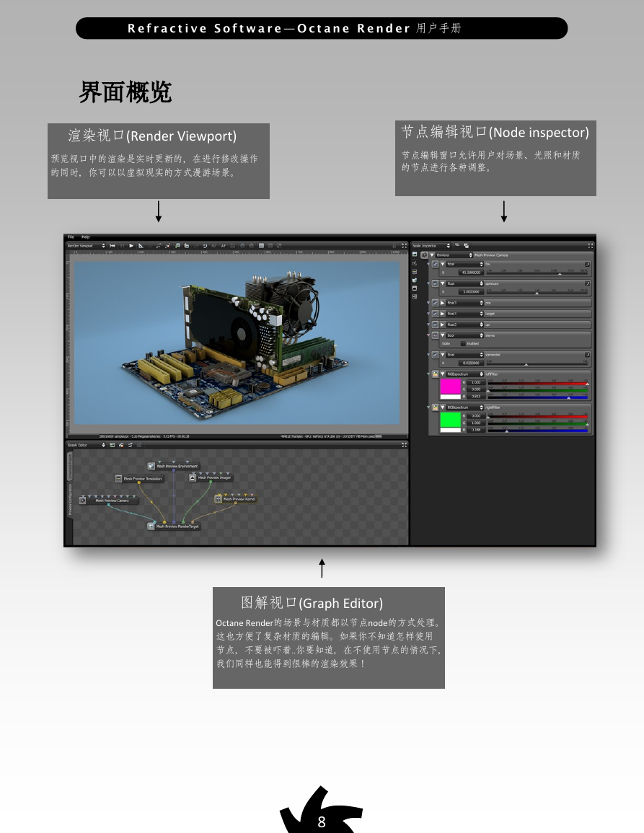This screenshot has width=644, height=833.
Task: Click the aperture X value field 1.0000000
Action: pos(472,291)
